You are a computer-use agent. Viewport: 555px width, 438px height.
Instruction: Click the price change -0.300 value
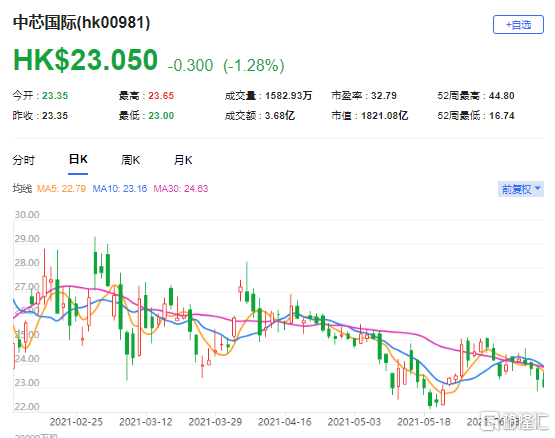pyautogui.click(x=190, y=66)
